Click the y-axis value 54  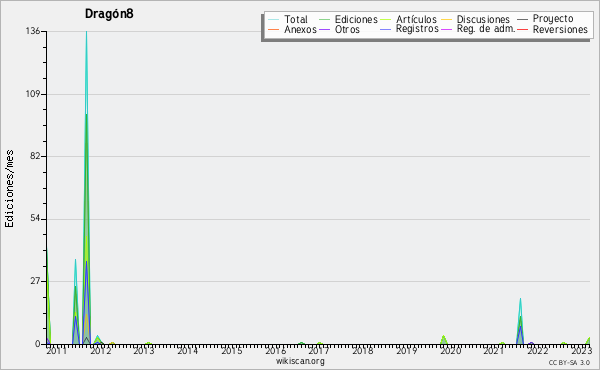[36, 218]
